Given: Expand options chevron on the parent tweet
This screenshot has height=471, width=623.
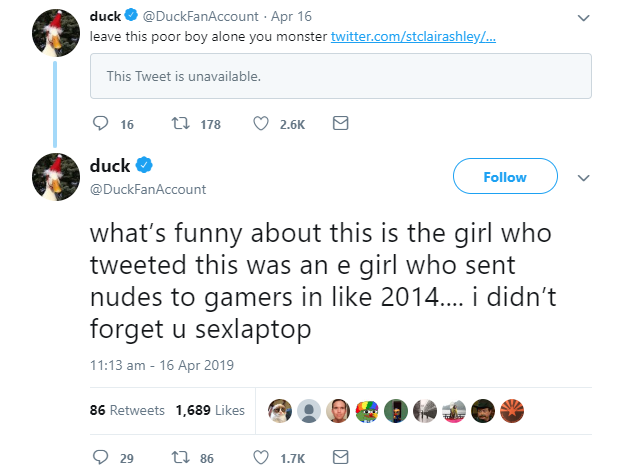Looking at the screenshot, I should pos(583,18).
